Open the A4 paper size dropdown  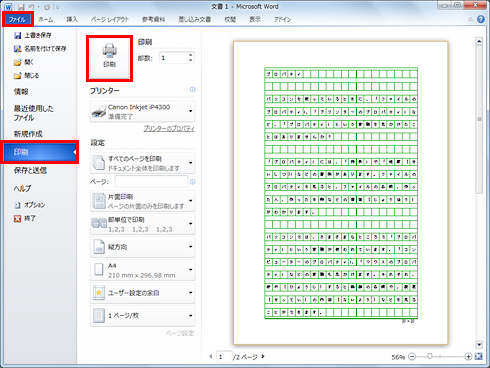[143, 270]
